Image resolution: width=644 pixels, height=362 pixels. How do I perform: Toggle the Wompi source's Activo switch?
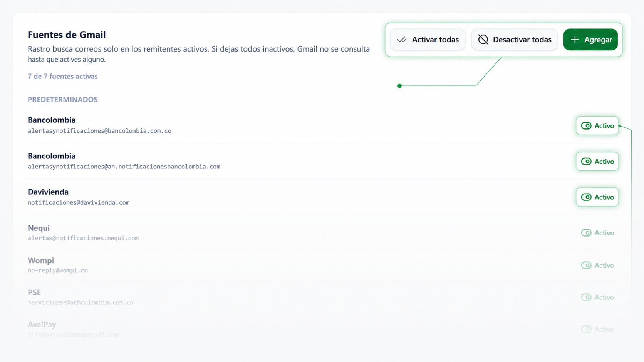click(597, 265)
